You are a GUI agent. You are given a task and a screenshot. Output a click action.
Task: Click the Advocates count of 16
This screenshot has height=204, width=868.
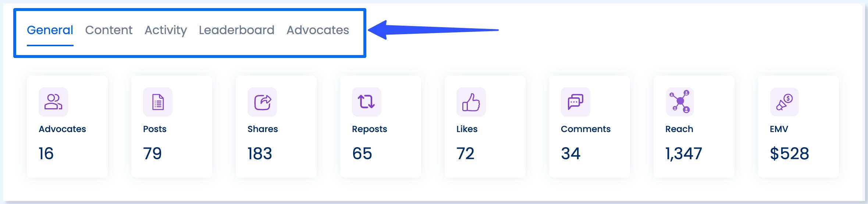point(46,153)
